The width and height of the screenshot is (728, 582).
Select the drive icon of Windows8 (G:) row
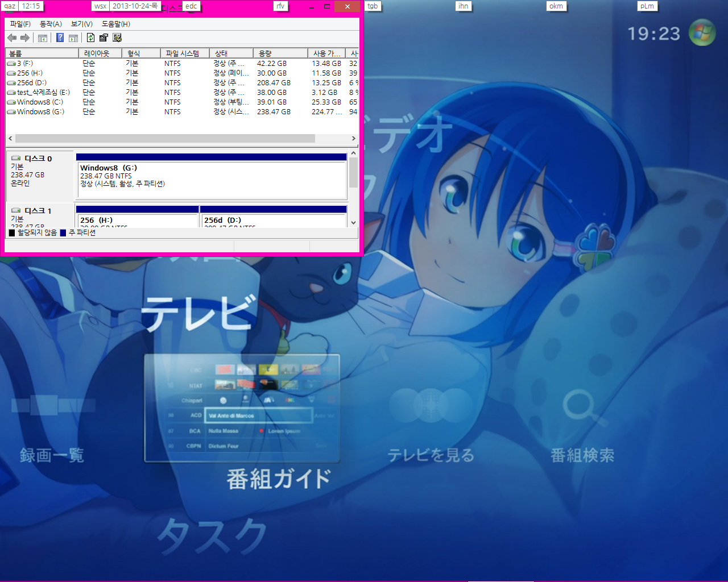click(x=11, y=112)
